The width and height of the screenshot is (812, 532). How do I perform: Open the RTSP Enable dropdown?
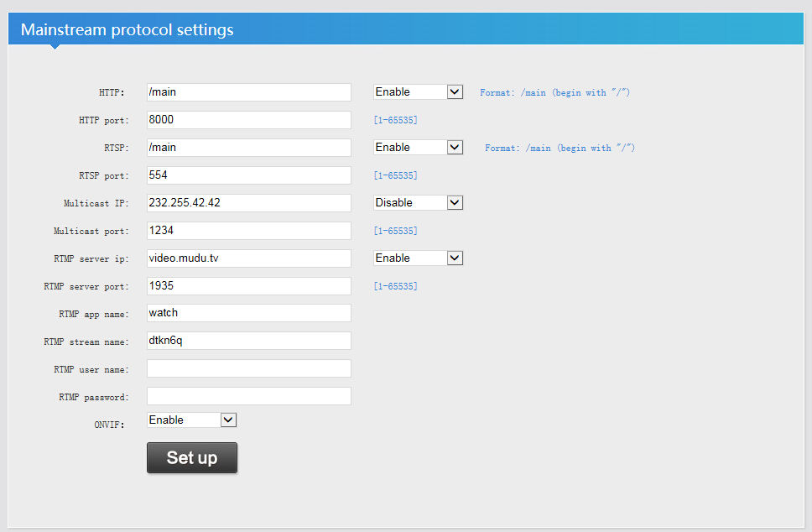[x=418, y=147]
